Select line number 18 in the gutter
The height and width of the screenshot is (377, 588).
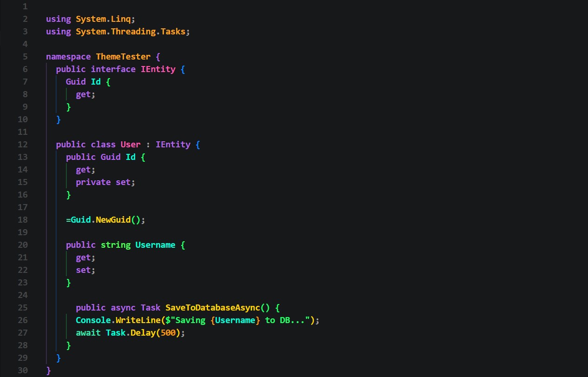coord(22,220)
